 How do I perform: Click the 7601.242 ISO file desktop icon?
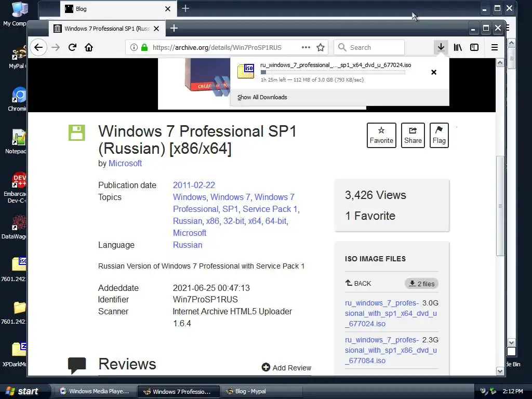coord(15,270)
